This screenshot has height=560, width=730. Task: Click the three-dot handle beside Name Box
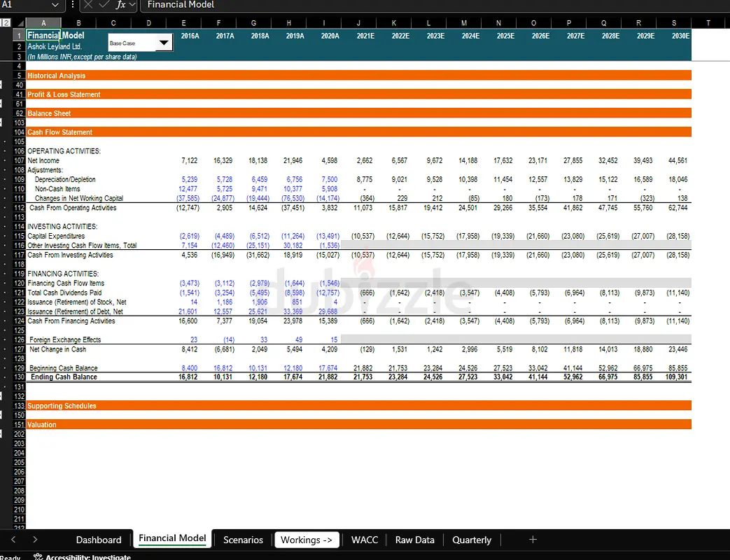coord(73,5)
